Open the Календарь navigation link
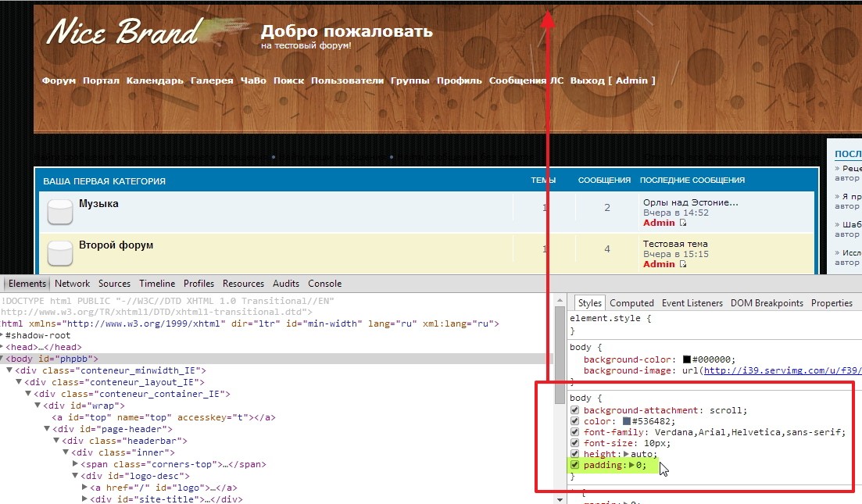862x504 pixels. tap(155, 80)
